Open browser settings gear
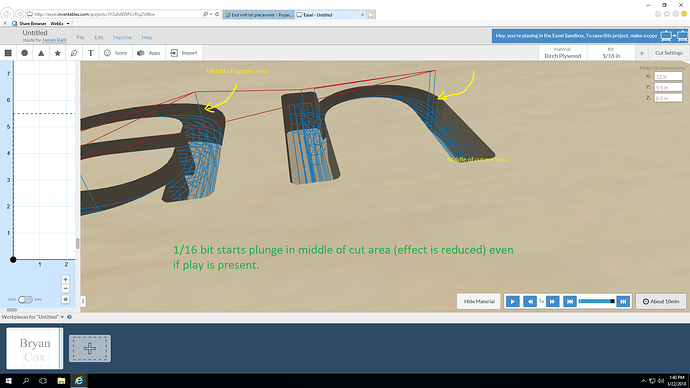This screenshot has width=690, height=388. pos(675,14)
